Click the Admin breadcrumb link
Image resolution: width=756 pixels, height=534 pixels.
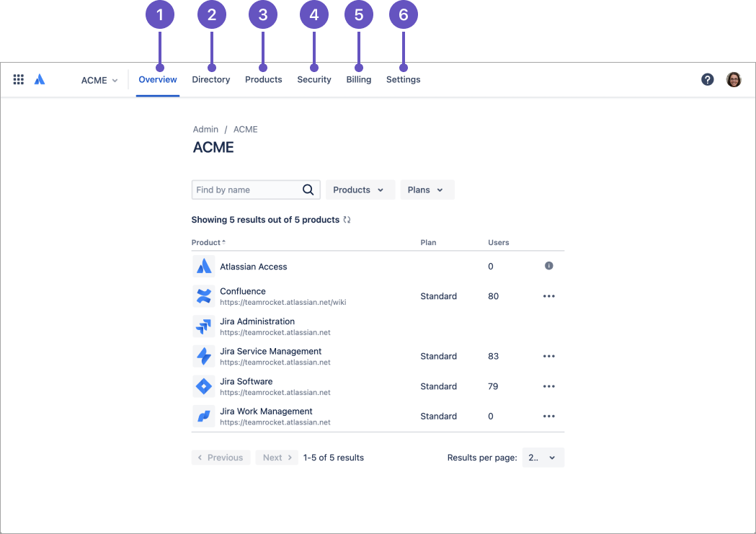[x=205, y=129]
